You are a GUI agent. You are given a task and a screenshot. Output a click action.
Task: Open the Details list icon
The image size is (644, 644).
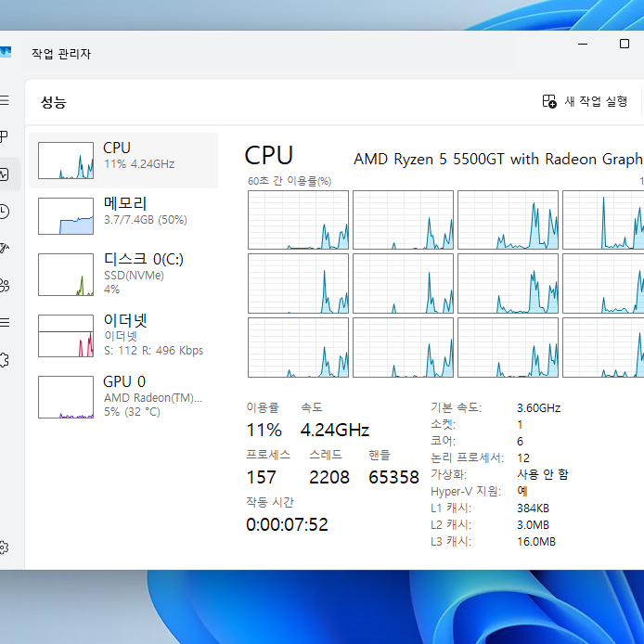(4, 322)
